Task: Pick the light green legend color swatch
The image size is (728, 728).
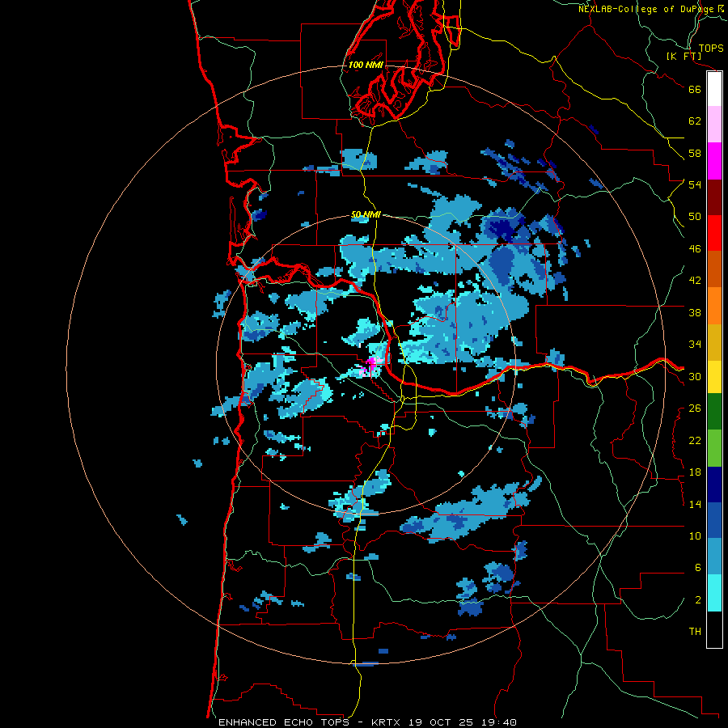Action: click(714, 448)
